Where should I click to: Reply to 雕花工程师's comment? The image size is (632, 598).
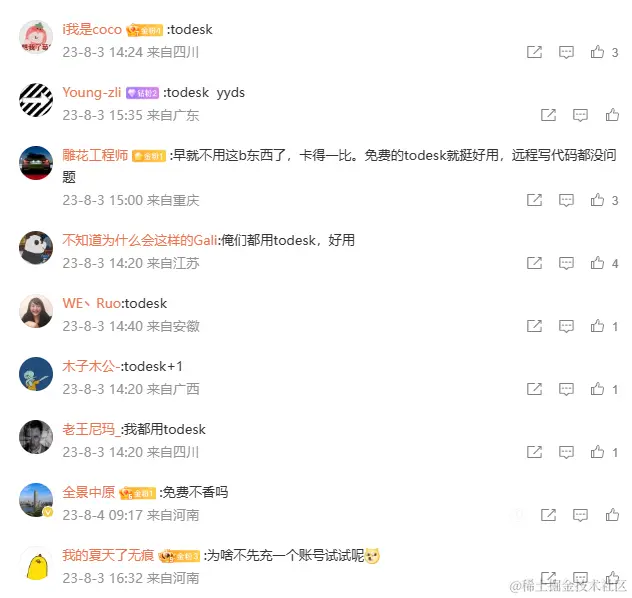coord(566,200)
